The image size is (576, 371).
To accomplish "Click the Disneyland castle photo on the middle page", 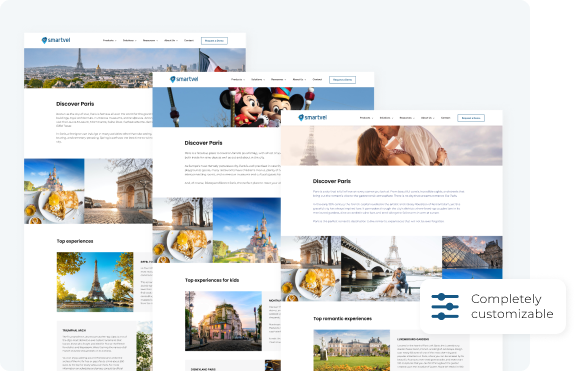I will tap(246, 230).
